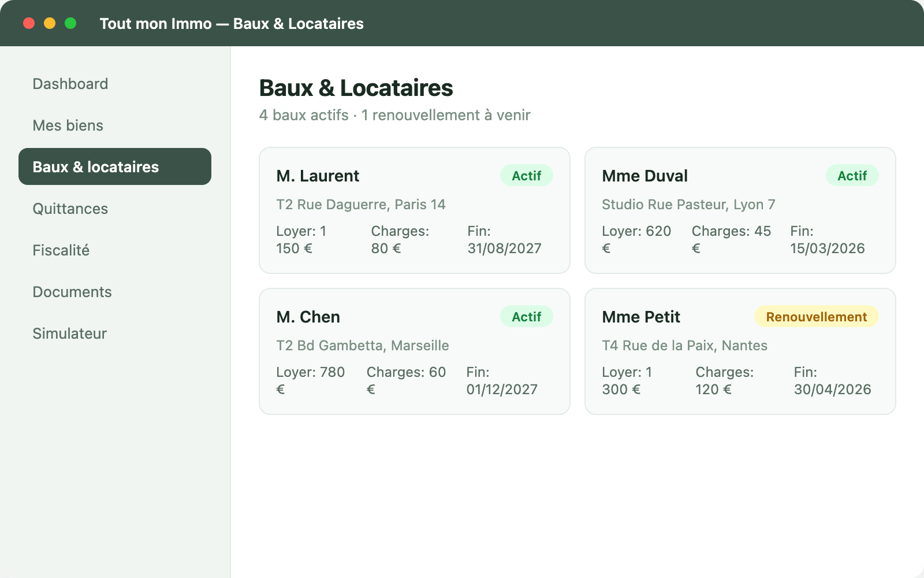This screenshot has width=924, height=578.
Task: Click Loyer 780 € value
Action: 311,381
